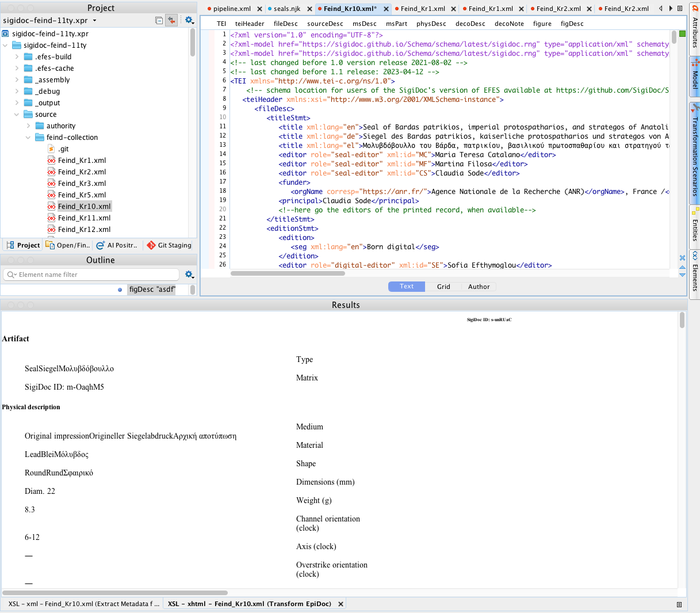Switch editor to Grid mode
Screen dimensions: 700x613
point(443,287)
